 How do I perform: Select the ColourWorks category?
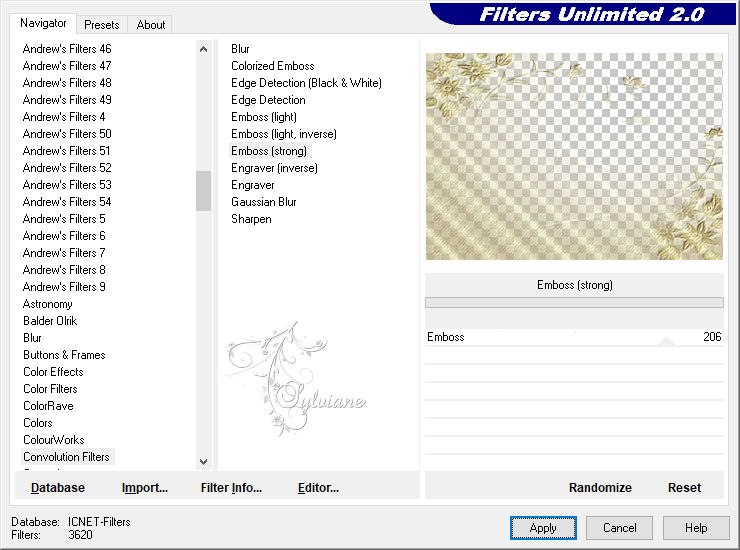(x=54, y=440)
